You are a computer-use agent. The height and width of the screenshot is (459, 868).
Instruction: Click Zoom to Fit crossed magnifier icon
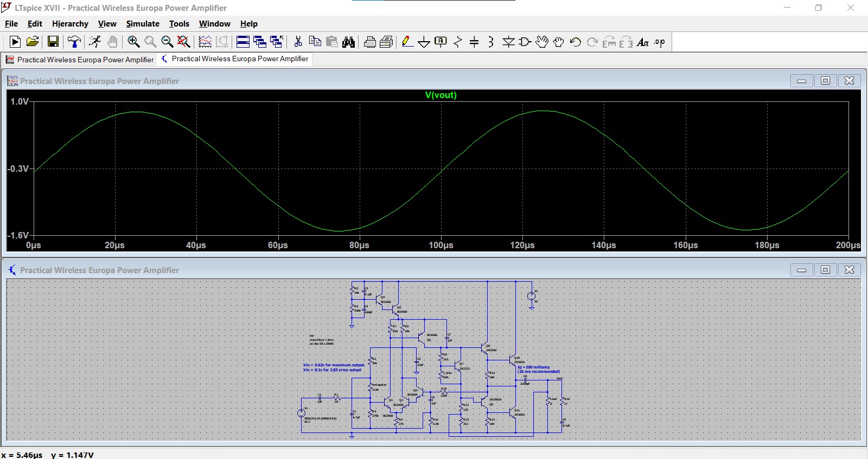coord(184,42)
